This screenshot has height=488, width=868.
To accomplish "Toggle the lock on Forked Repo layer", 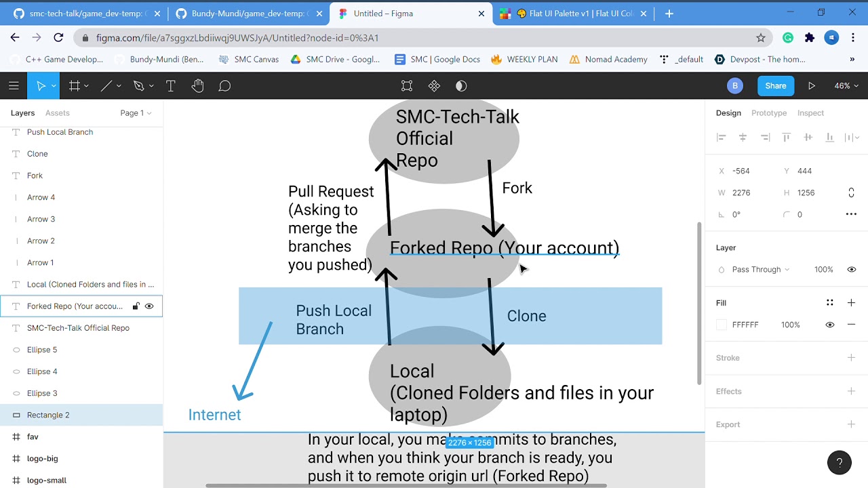I will click(x=136, y=306).
